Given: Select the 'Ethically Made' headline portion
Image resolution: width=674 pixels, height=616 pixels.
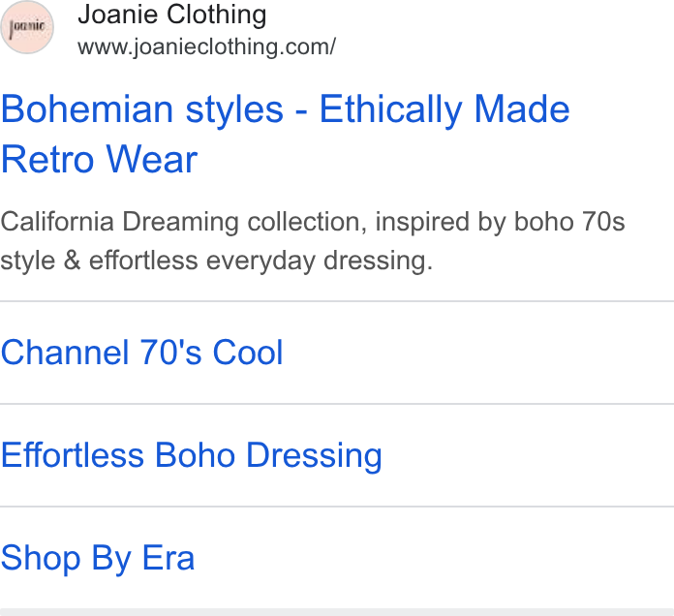Looking at the screenshot, I should (444, 110).
